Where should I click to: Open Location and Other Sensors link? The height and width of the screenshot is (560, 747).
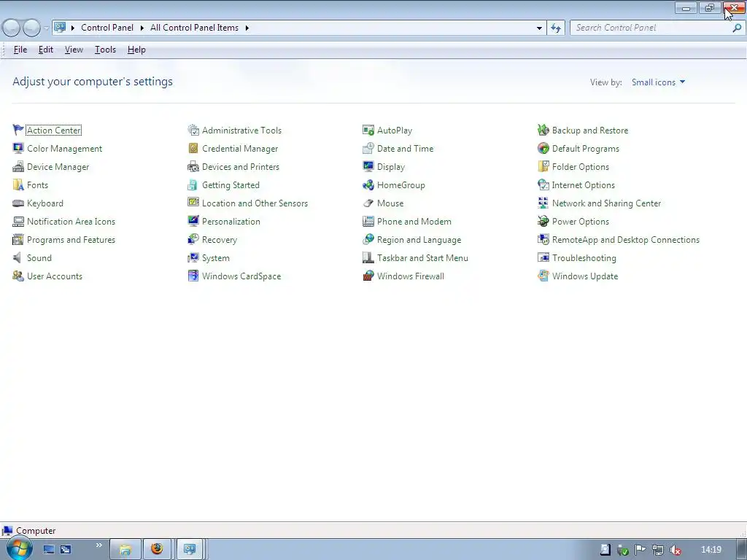point(255,203)
